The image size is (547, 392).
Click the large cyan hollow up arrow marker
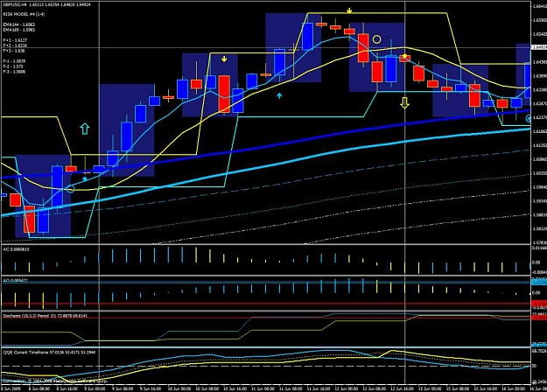85,129
